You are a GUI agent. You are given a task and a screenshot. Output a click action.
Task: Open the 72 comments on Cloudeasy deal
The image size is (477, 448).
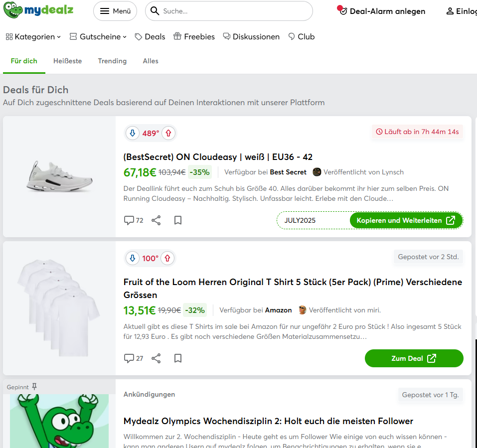coord(133,220)
